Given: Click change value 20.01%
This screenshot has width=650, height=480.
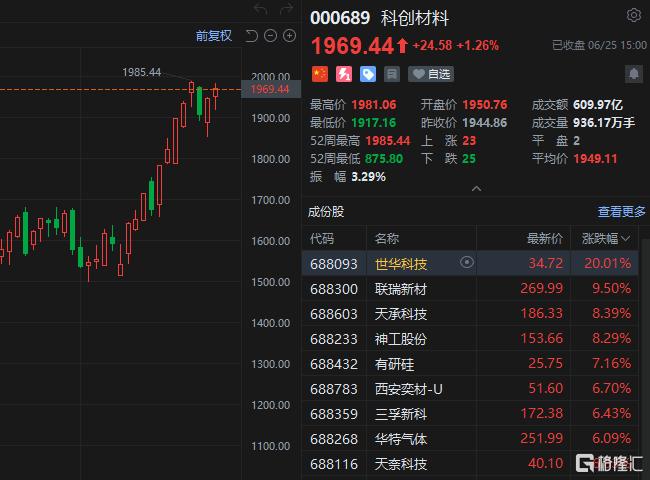Looking at the screenshot, I should pyautogui.click(x=608, y=263).
